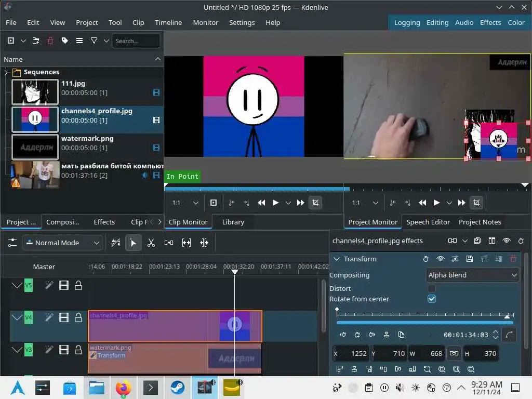Focus the bin Search field
Screen dimensions: 532x399
click(x=136, y=41)
